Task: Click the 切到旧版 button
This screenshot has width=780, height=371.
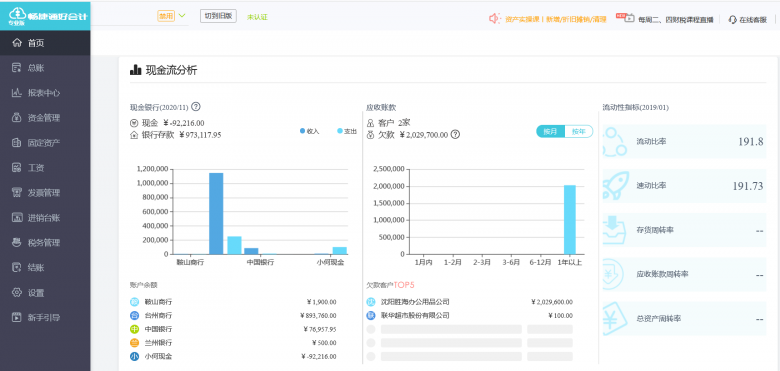Action: click(x=218, y=16)
